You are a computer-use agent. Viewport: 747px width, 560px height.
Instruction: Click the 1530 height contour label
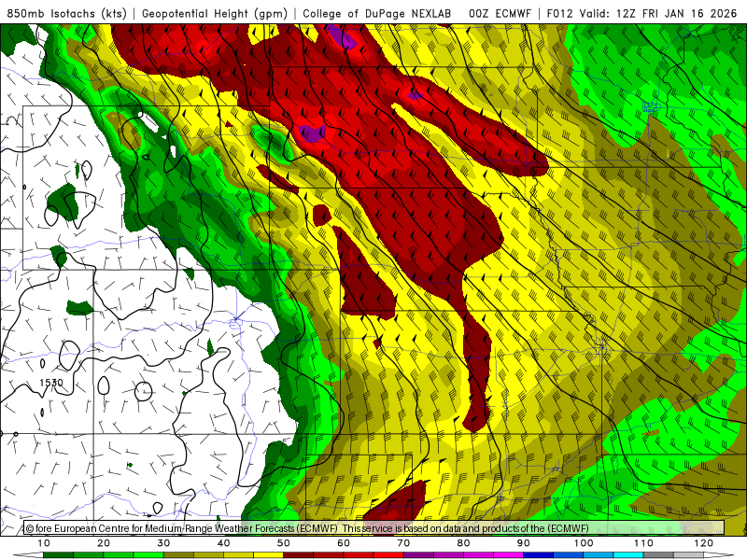[x=51, y=383]
